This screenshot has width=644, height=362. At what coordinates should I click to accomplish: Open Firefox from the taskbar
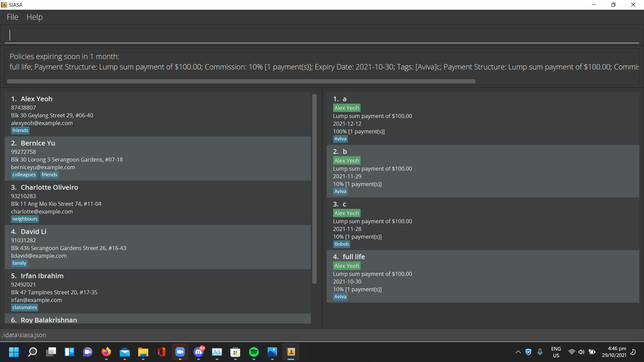[106, 352]
